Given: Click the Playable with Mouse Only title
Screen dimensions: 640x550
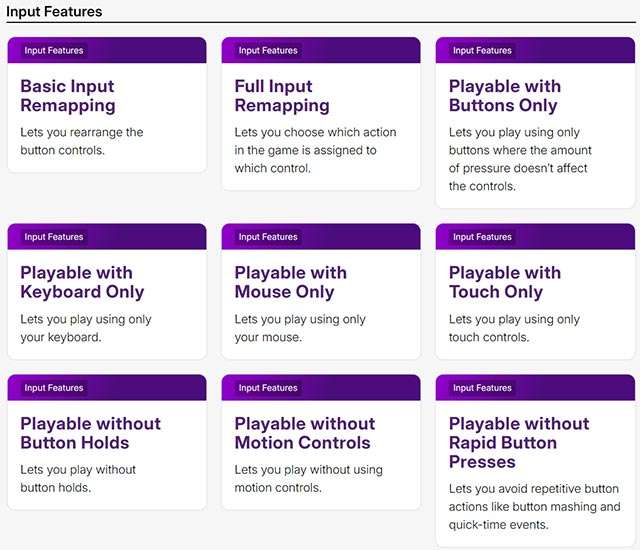Looking at the screenshot, I should (x=291, y=282).
